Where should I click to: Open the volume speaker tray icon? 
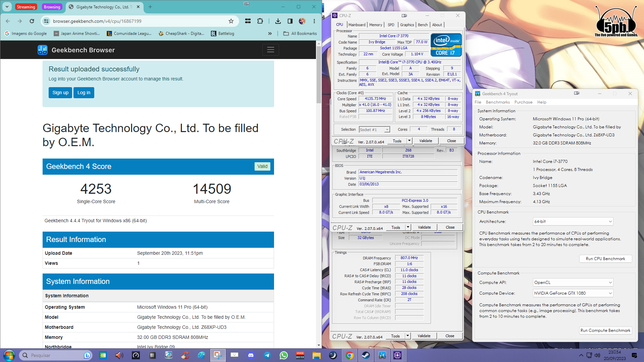pos(597,355)
